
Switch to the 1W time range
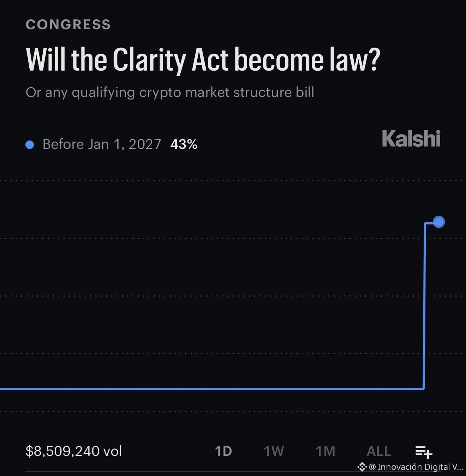pyautogui.click(x=274, y=451)
